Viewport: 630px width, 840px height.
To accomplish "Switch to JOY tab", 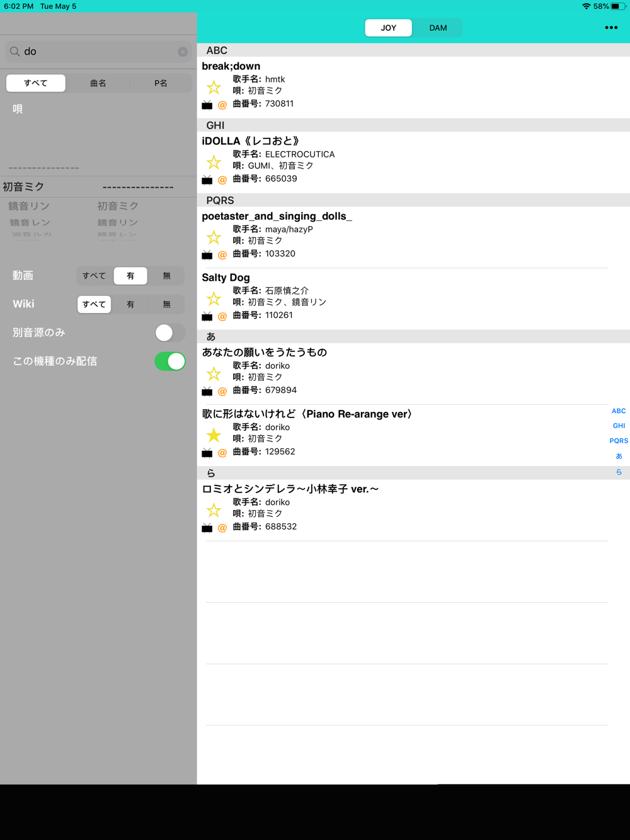I will (389, 28).
